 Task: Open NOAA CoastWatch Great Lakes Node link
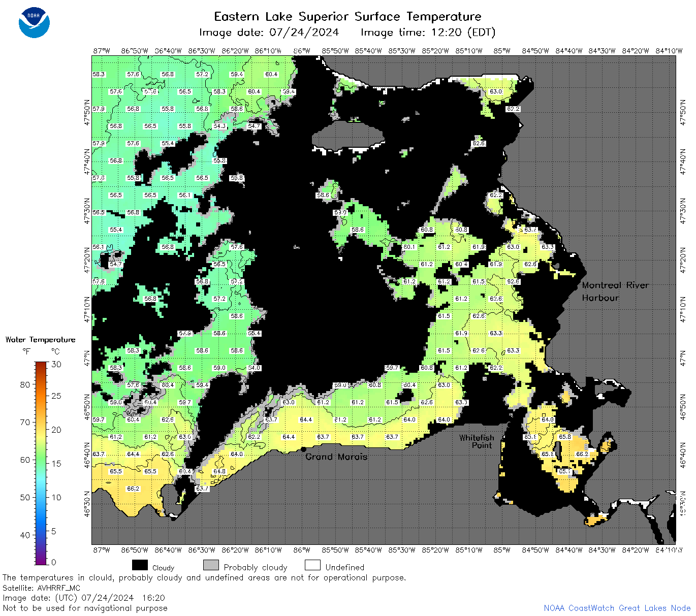click(x=617, y=608)
